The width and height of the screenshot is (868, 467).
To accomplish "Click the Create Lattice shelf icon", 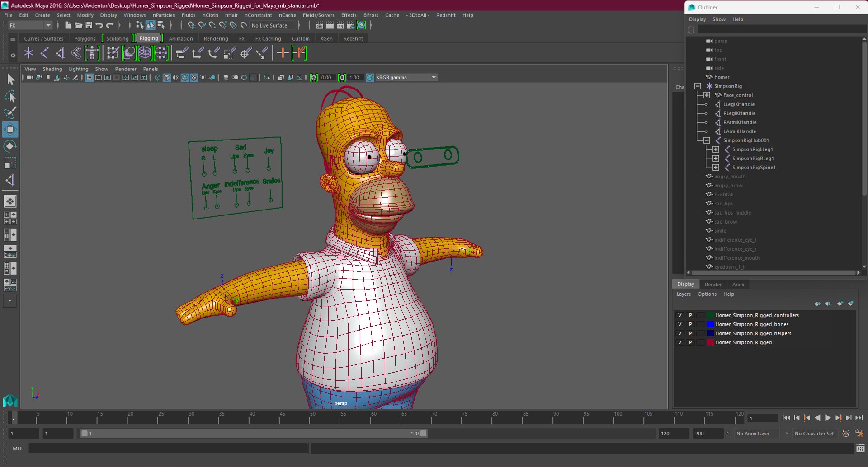I will pos(145,53).
